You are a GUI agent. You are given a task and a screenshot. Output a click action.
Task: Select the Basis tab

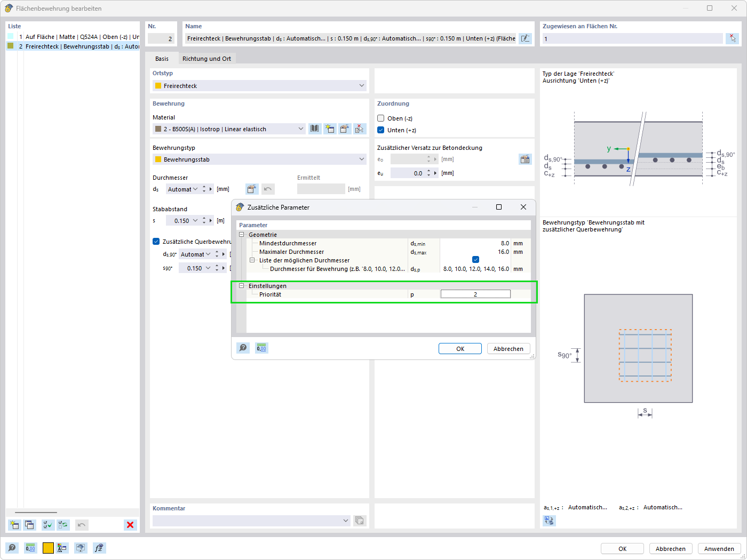pos(161,59)
